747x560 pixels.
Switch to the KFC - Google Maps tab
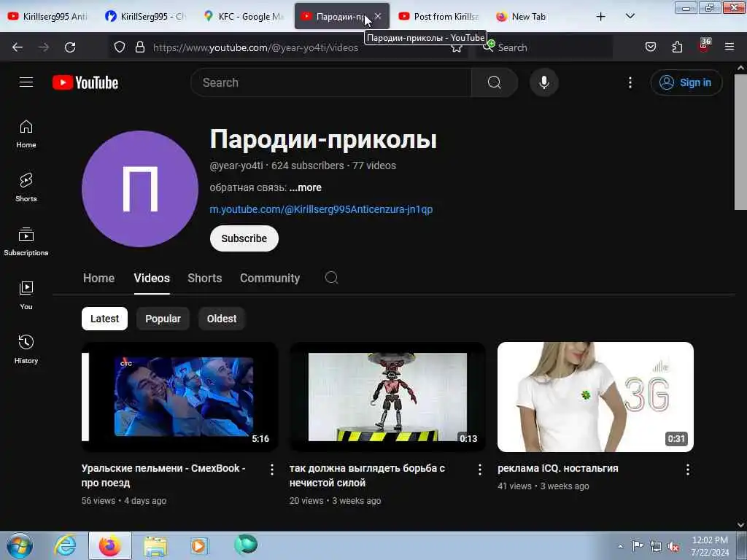(244, 17)
